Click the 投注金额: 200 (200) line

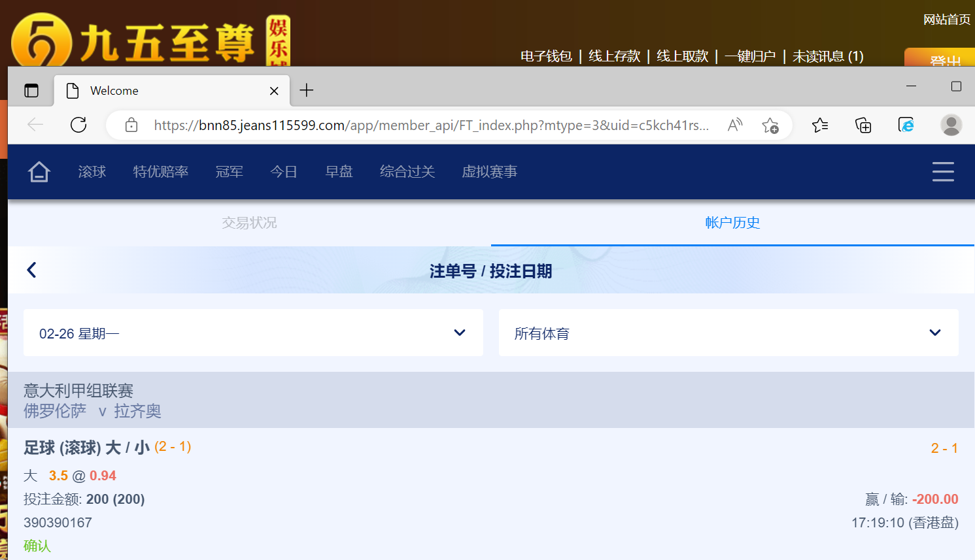(x=84, y=499)
